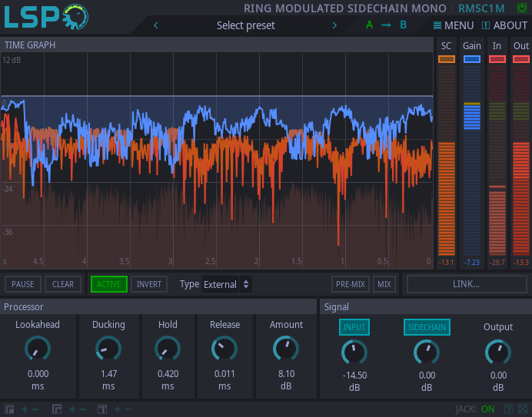Open the MENU item

tap(454, 25)
